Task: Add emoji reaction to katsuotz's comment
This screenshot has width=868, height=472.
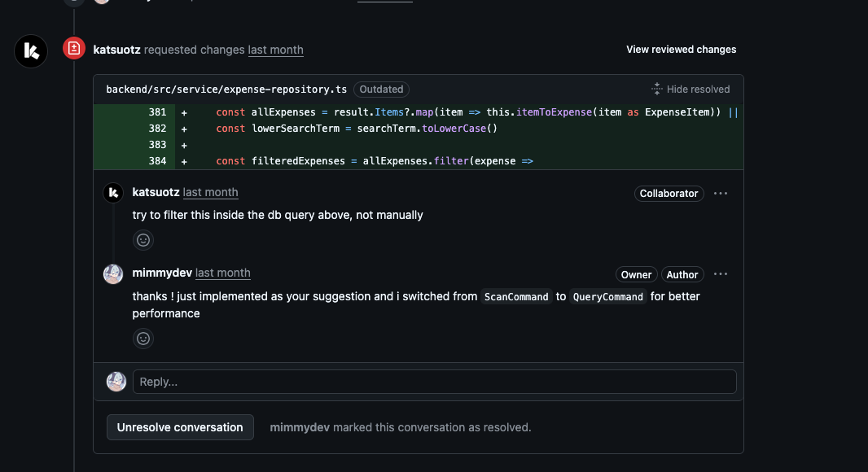Action: tap(143, 240)
